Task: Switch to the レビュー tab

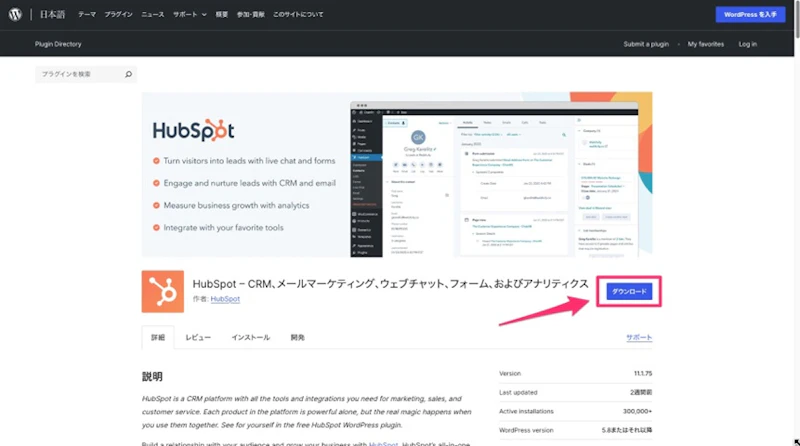Action: [x=198, y=337]
